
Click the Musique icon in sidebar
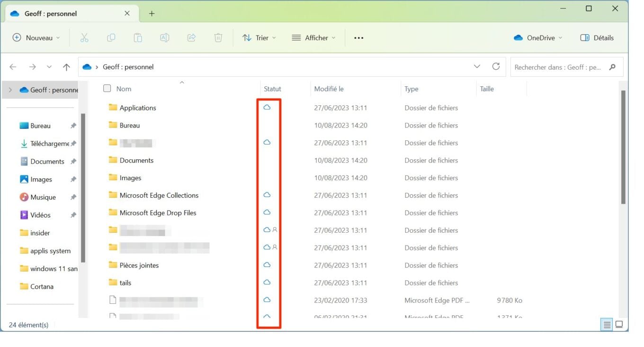24,197
